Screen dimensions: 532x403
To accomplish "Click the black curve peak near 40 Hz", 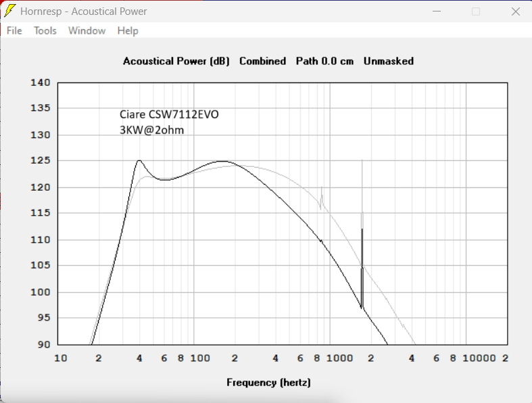I will [x=139, y=160].
